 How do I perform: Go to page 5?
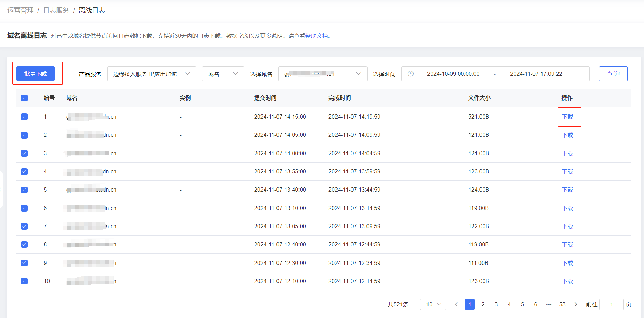click(522, 304)
